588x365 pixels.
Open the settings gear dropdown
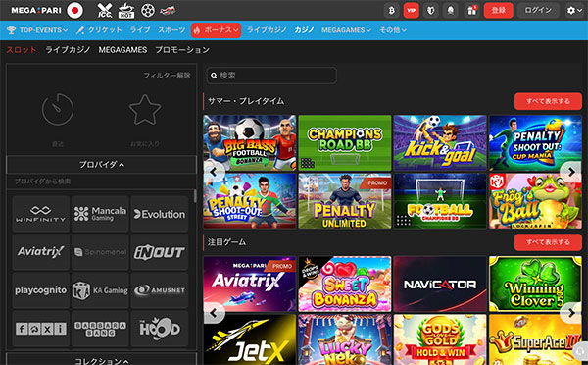click(574, 11)
